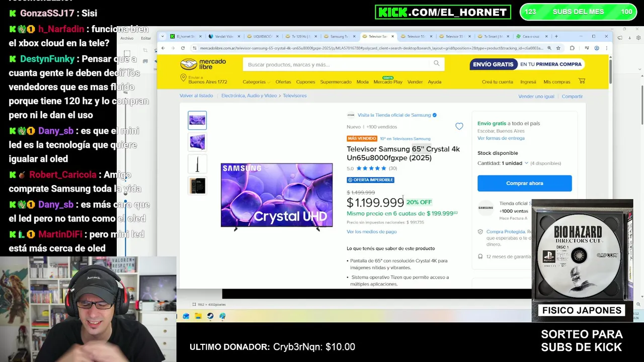Open the browser extensions puzzle icon
The width and height of the screenshot is (644, 362).
click(572, 48)
